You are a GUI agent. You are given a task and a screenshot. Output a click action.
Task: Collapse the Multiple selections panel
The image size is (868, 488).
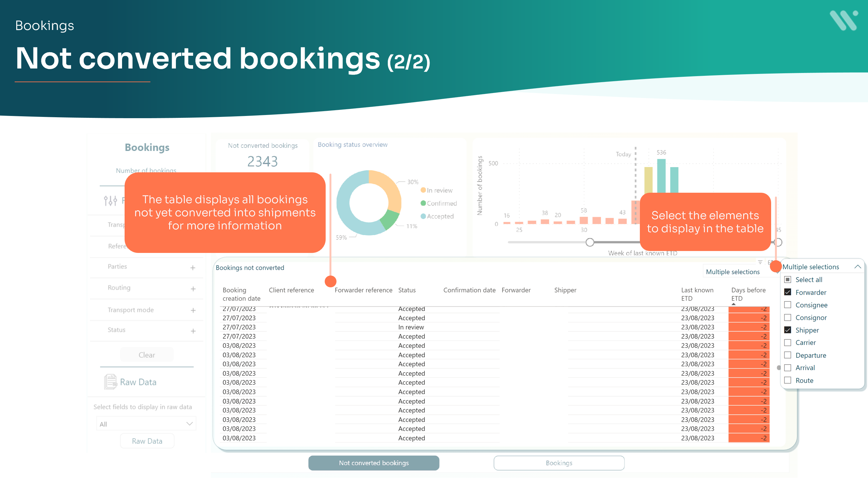[858, 266]
